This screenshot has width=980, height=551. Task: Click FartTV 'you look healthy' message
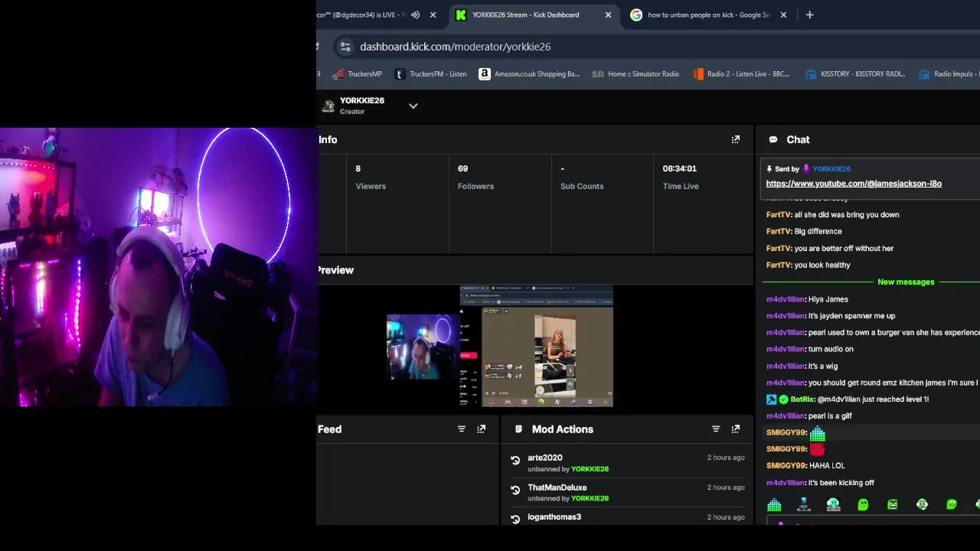pyautogui.click(x=822, y=266)
